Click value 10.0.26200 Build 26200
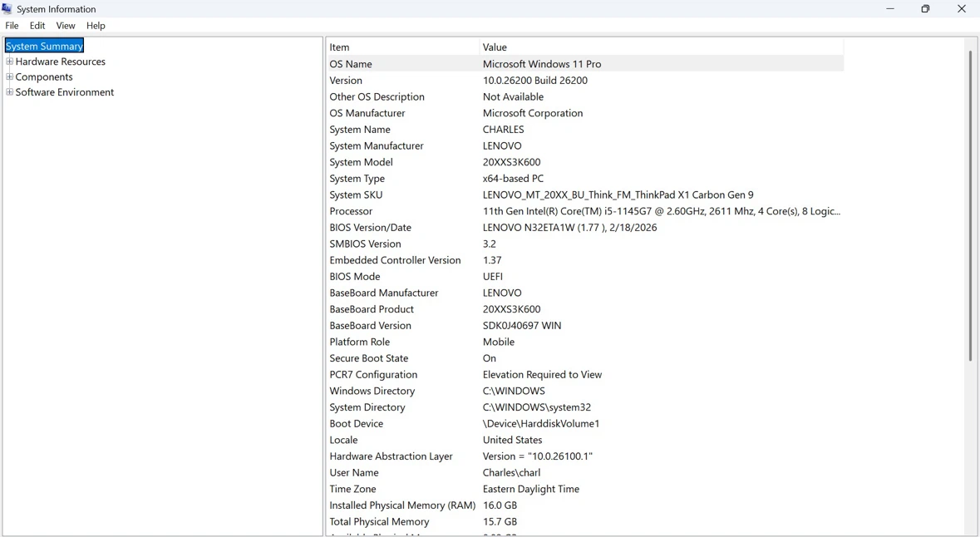 pyautogui.click(x=535, y=80)
